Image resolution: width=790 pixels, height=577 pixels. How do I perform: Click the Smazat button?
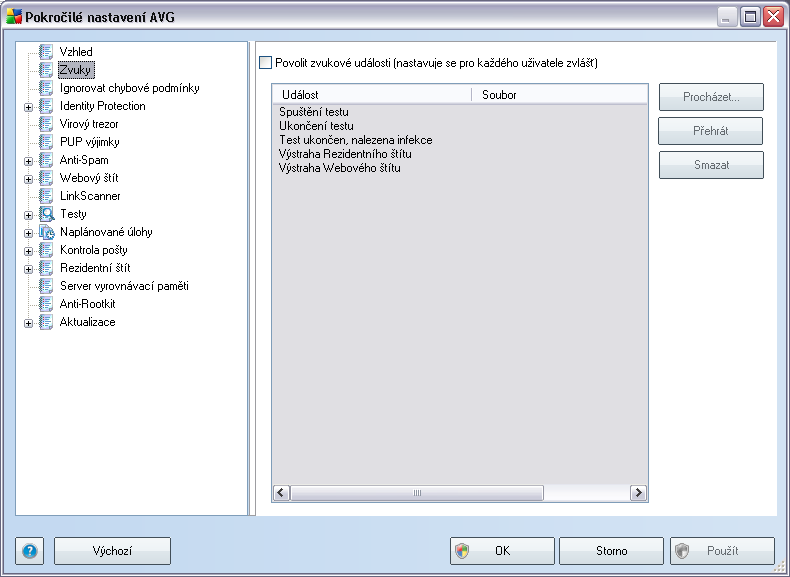point(711,164)
